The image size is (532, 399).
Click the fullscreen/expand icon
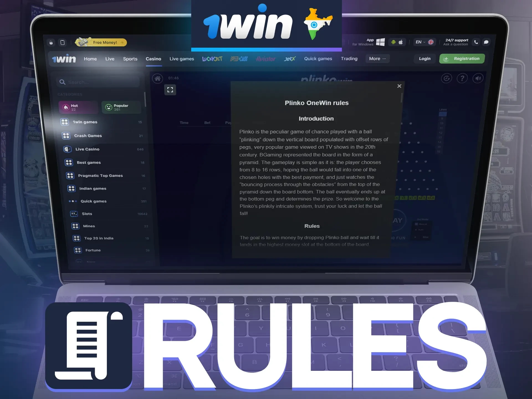(170, 89)
